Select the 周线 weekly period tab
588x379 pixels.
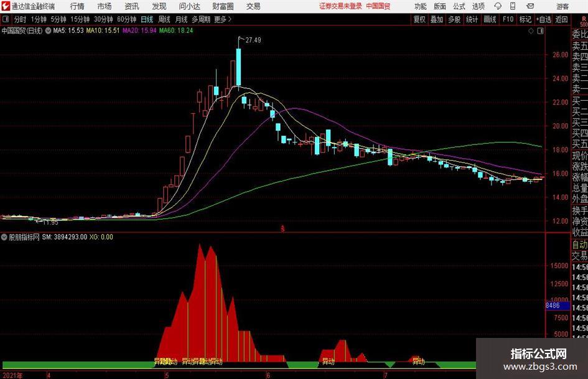164,19
